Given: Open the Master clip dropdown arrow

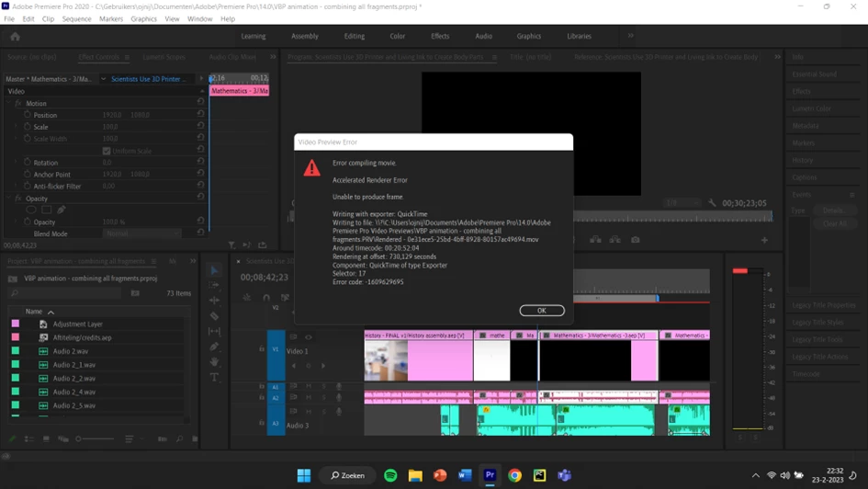Looking at the screenshot, I should click(103, 79).
